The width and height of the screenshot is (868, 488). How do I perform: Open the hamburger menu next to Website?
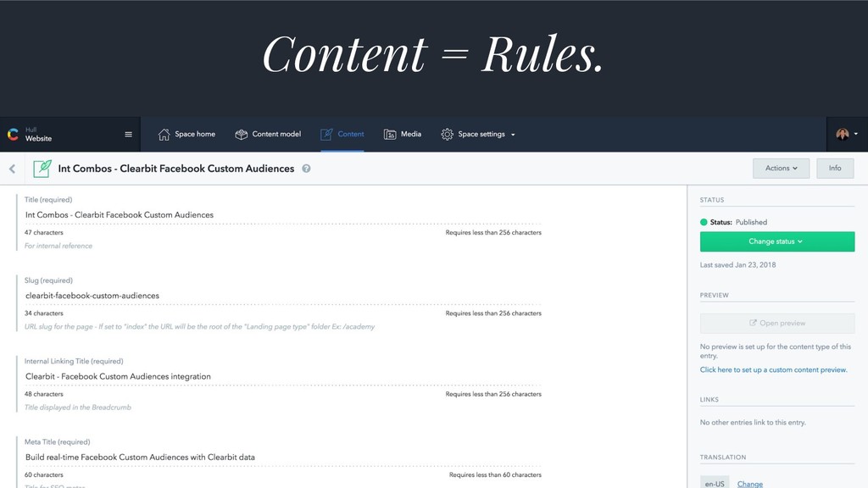coord(129,135)
